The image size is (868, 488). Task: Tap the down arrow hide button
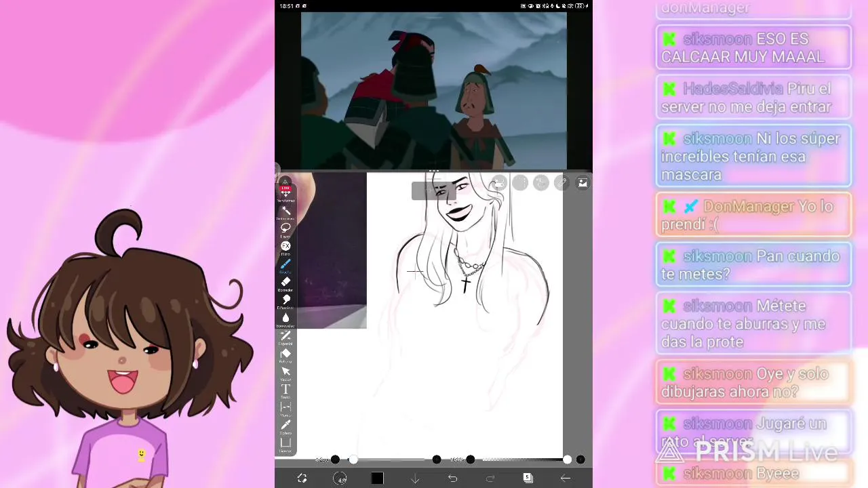click(415, 479)
